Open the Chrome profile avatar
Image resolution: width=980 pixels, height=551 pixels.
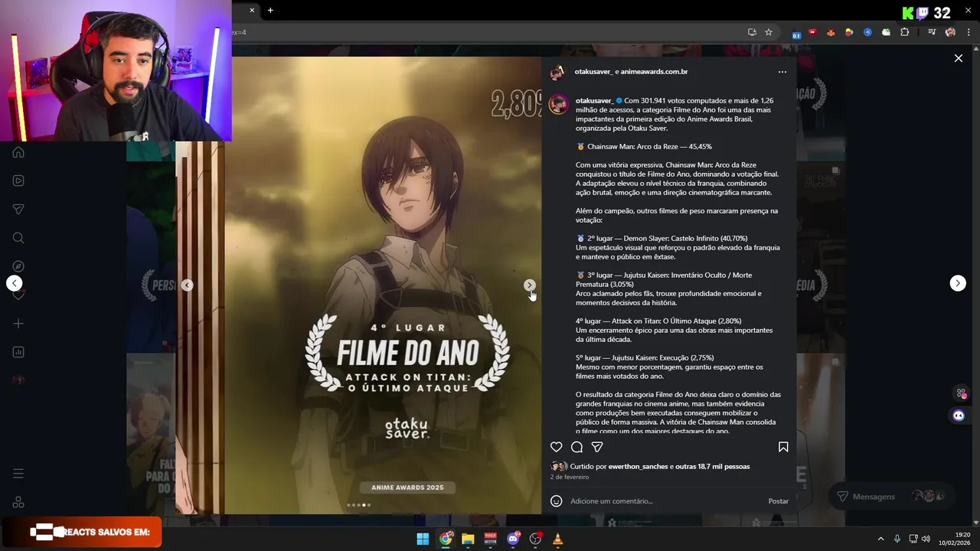click(x=950, y=32)
